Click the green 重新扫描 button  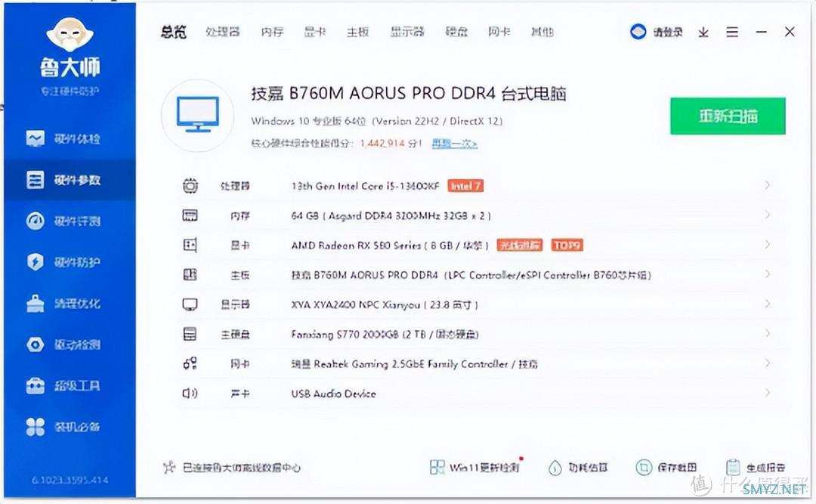click(728, 116)
